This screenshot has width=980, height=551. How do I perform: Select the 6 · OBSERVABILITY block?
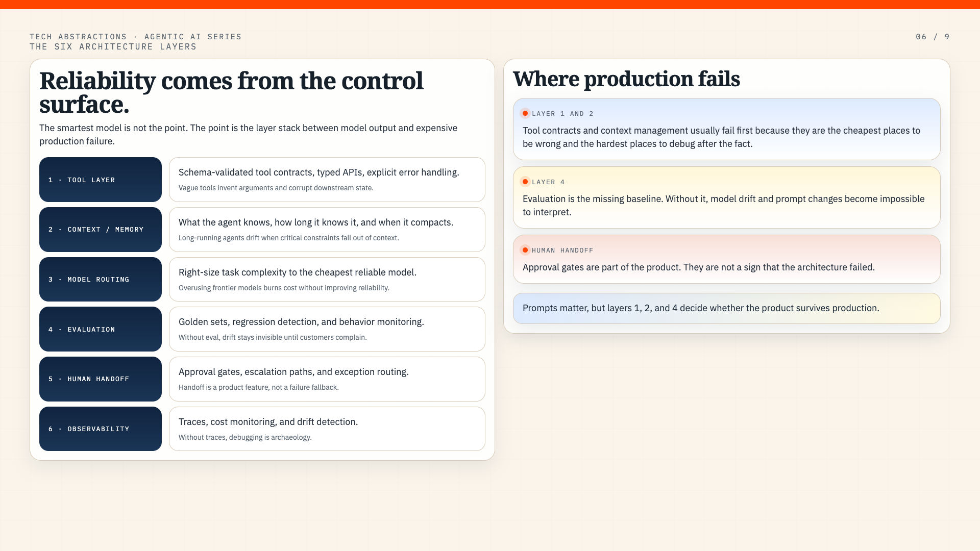point(101,429)
